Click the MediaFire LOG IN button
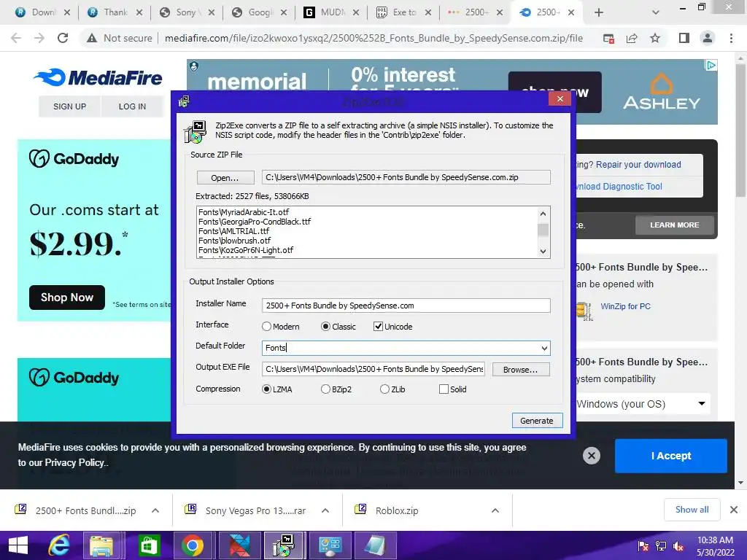747x560 pixels. click(x=132, y=106)
